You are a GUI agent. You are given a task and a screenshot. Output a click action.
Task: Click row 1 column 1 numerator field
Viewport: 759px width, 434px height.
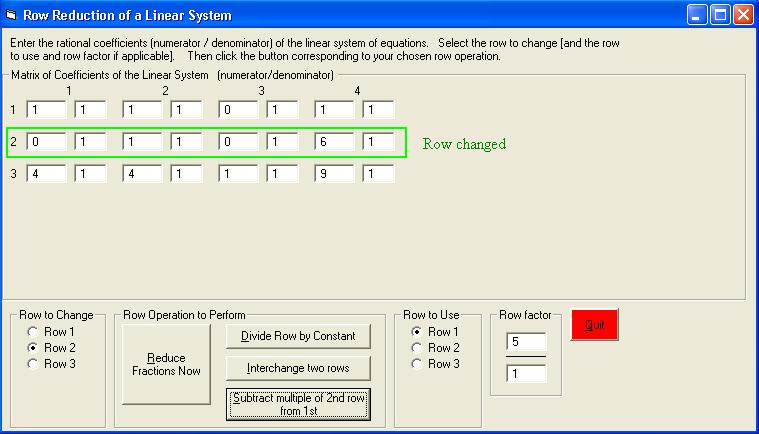coord(46,110)
